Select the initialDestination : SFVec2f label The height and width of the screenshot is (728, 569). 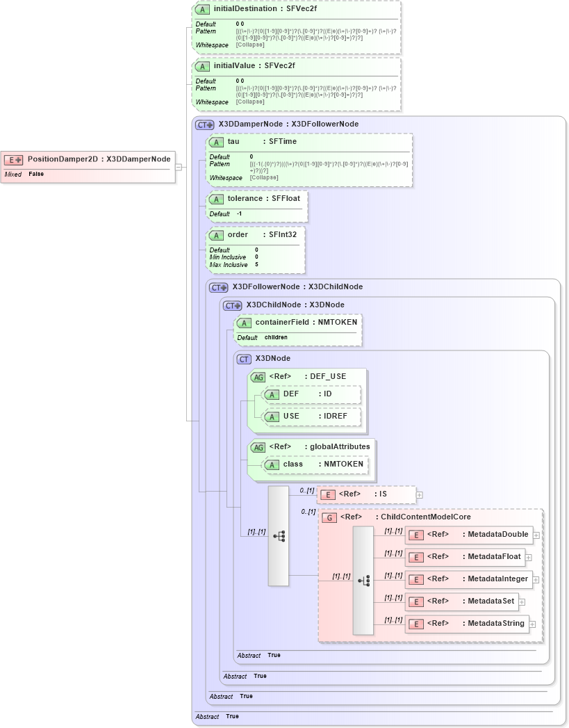[x=265, y=9]
